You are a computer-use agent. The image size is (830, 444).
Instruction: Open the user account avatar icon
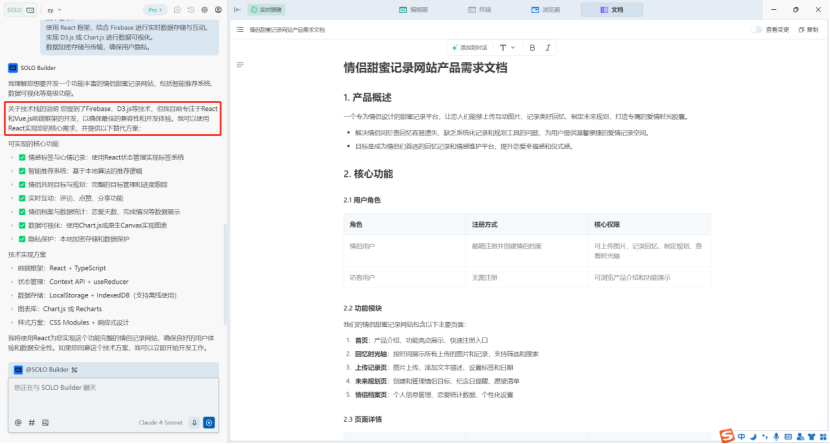click(218, 10)
